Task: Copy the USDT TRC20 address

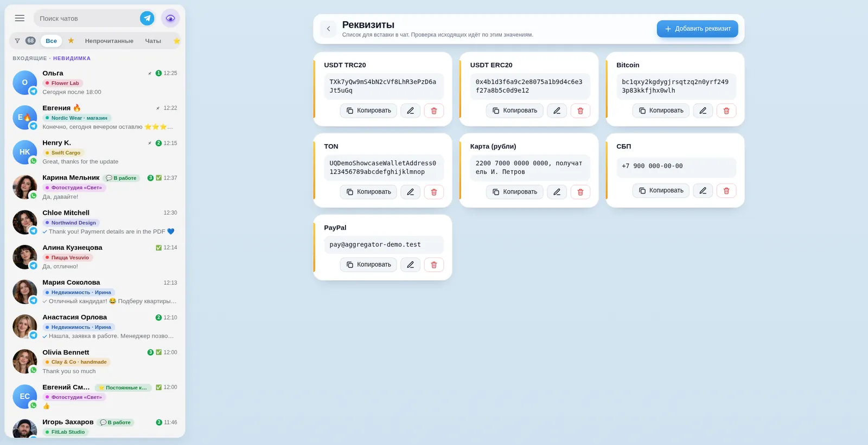Action: 368,111
